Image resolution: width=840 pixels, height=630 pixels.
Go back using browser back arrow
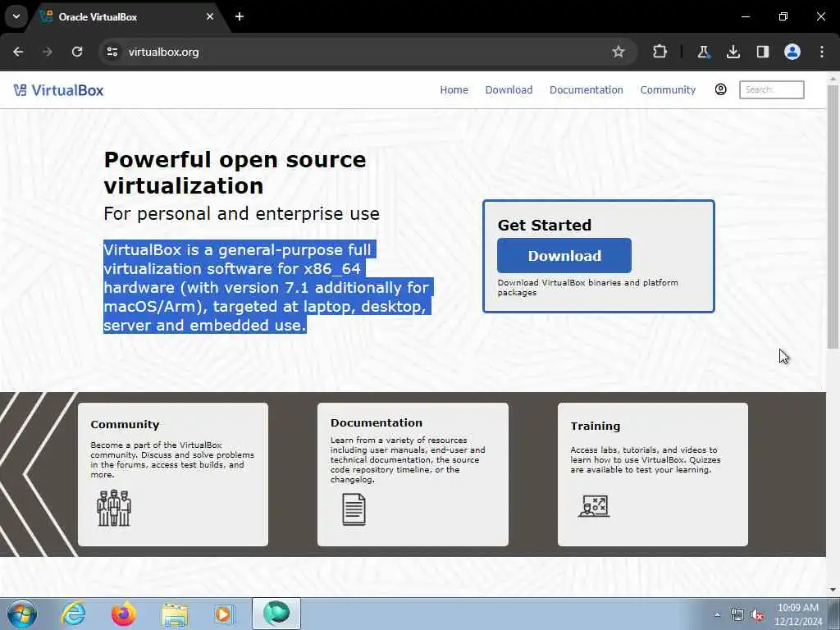pos(18,52)
